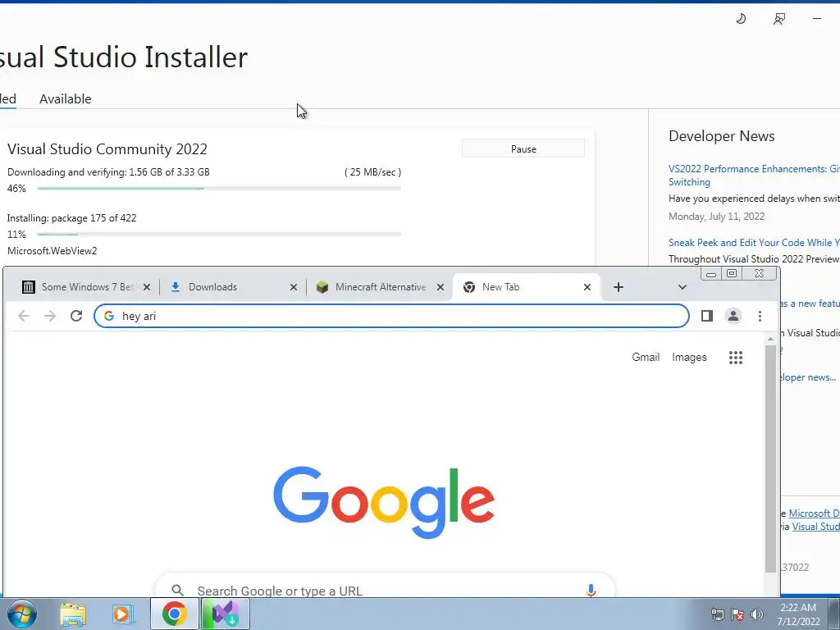The image size is (840, 630).
Task: Click the Google logo on new tab
Action: (384, 502)
